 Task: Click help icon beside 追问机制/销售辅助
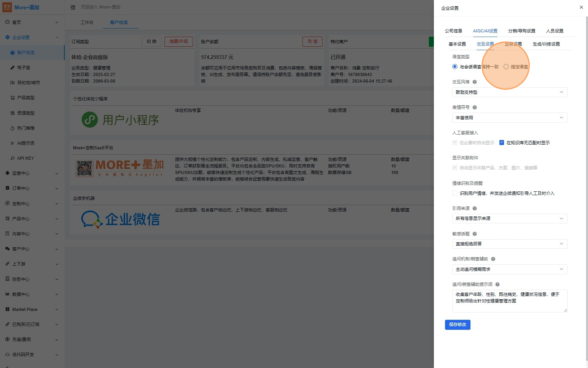[x=493, y=259]
